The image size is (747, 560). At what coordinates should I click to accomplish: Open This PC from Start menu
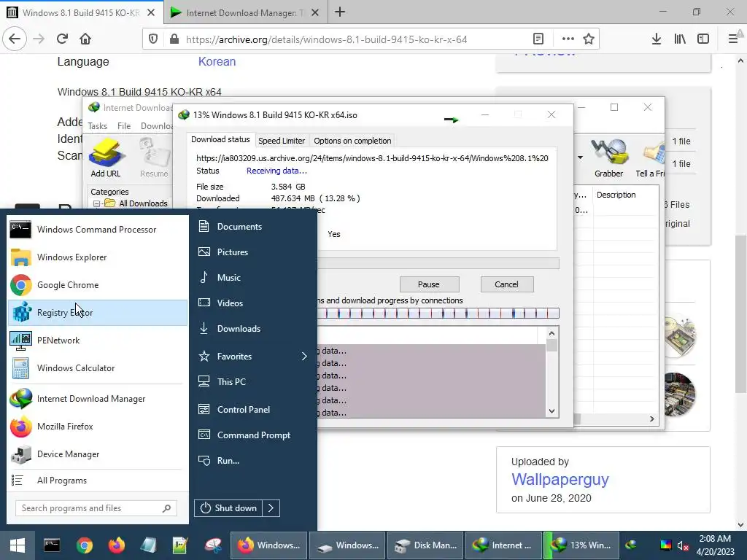[x=253, y=382]
